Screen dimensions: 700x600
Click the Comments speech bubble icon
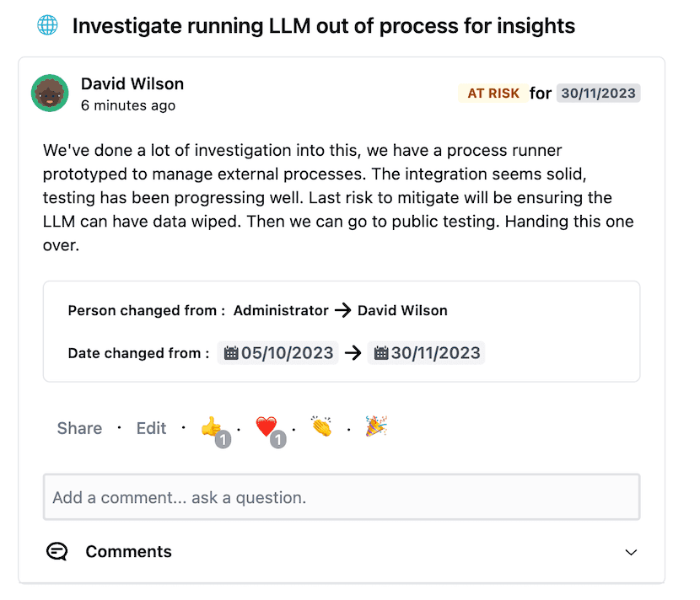[x=57, y=552]
